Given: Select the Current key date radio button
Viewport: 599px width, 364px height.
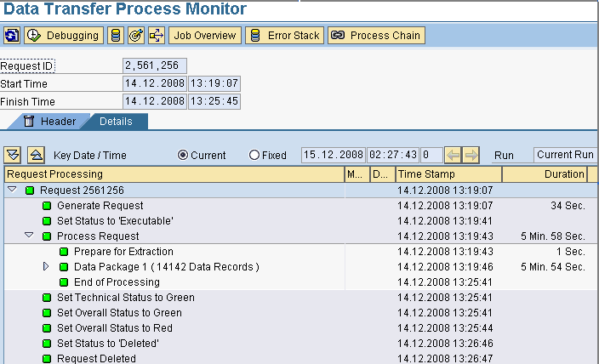Looking at the screenshot, I should (183, 155).
